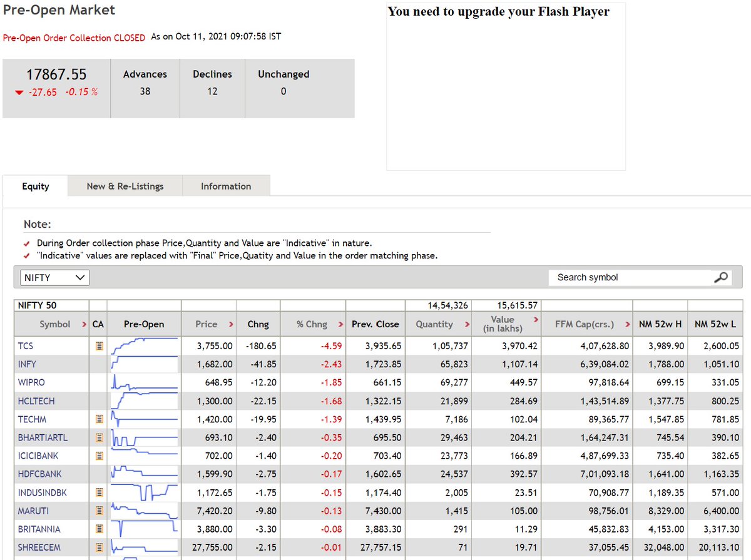
Task: Click the NIFTY 50 table title
Action: pyautogui.click(x=37, y=305)
